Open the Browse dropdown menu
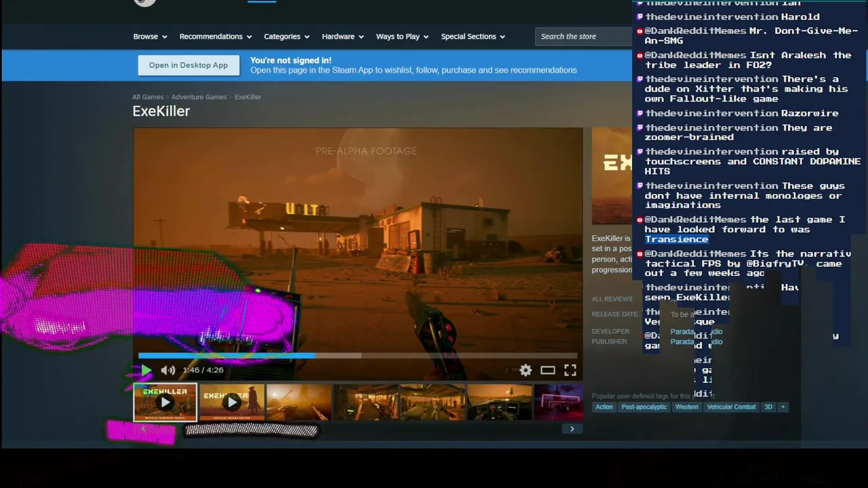This screenshot has height=488, width=868. (151, 37)
